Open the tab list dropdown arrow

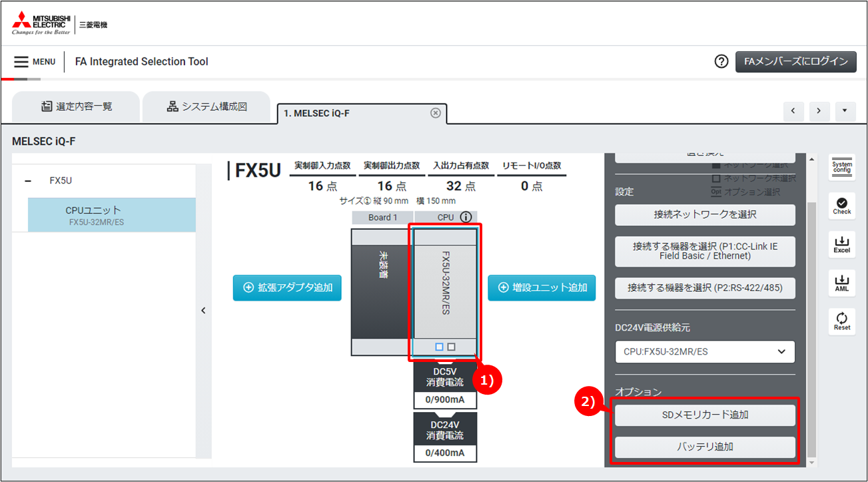pyautogui.click(x=845, y=111)
